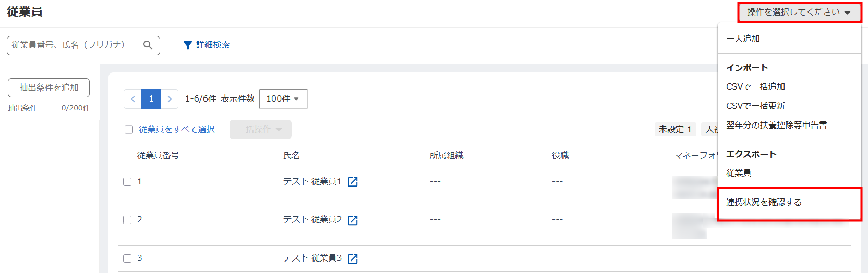Select the checkbox for employee number 2
Screen dimensions: 868x273
[x=127, y=220]
